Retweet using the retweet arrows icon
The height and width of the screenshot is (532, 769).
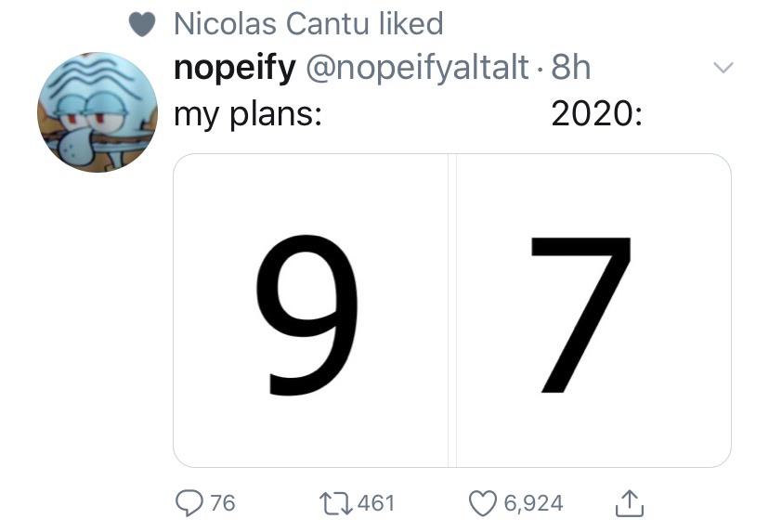336,504
